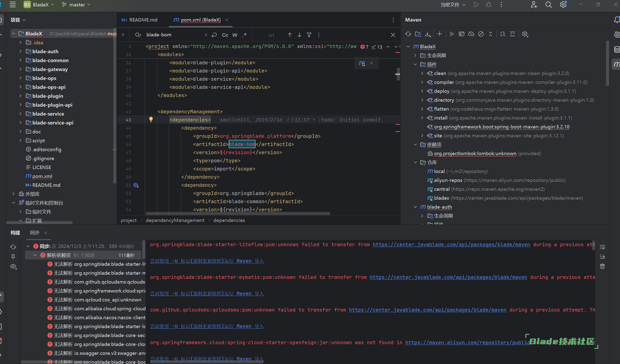Click the Maven download sources icon

428,34
